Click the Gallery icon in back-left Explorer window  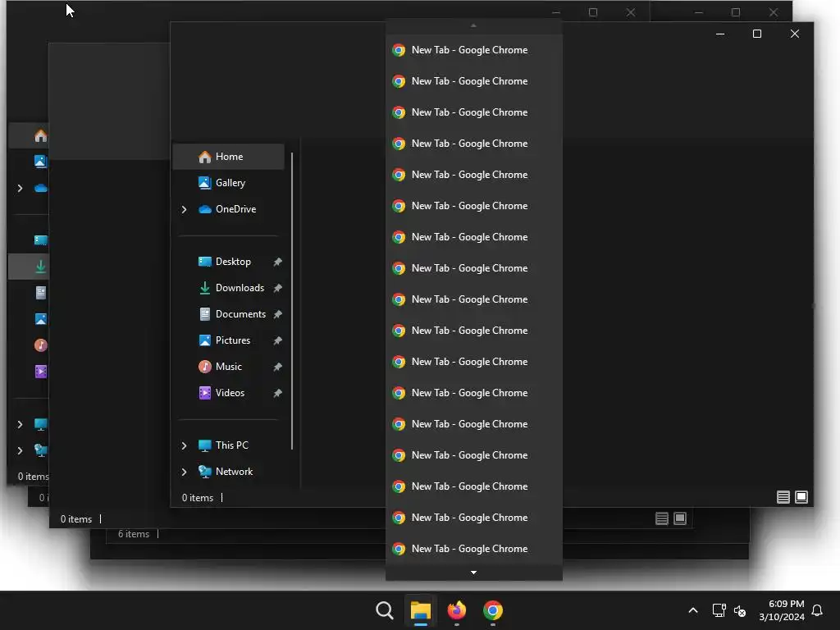[x=41, y=162]
